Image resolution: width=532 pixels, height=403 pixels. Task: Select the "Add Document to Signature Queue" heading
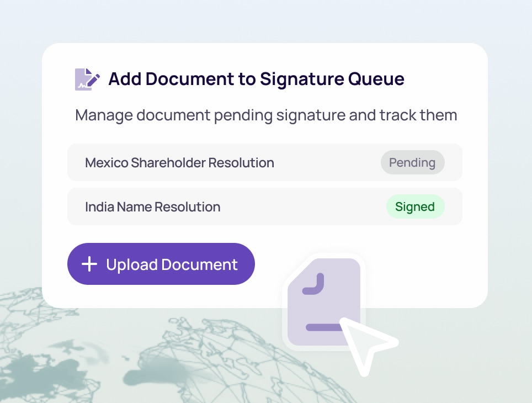(256, 79)
